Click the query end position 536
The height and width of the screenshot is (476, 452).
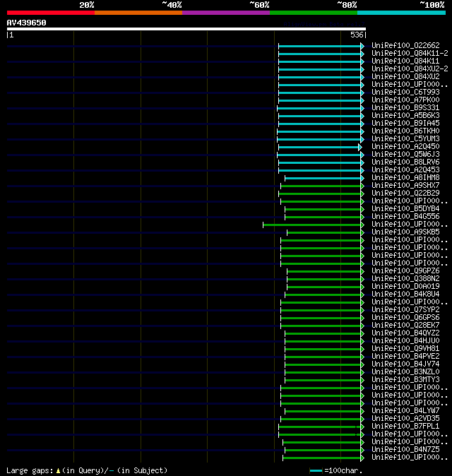point(357,35)
